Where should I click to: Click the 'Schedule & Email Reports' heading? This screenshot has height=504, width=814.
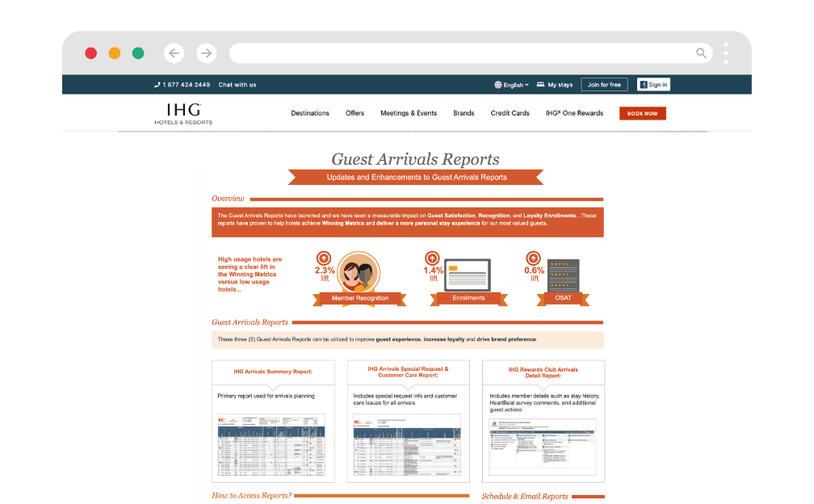pos(525,496)
